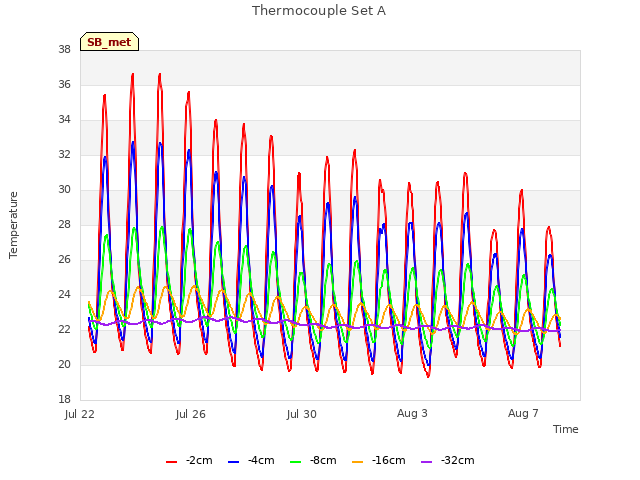Image resolution: width=640 pixels, height=480 pixels.
Task: Click the 34 y-axis tick label
Action: tap(64, 120)
